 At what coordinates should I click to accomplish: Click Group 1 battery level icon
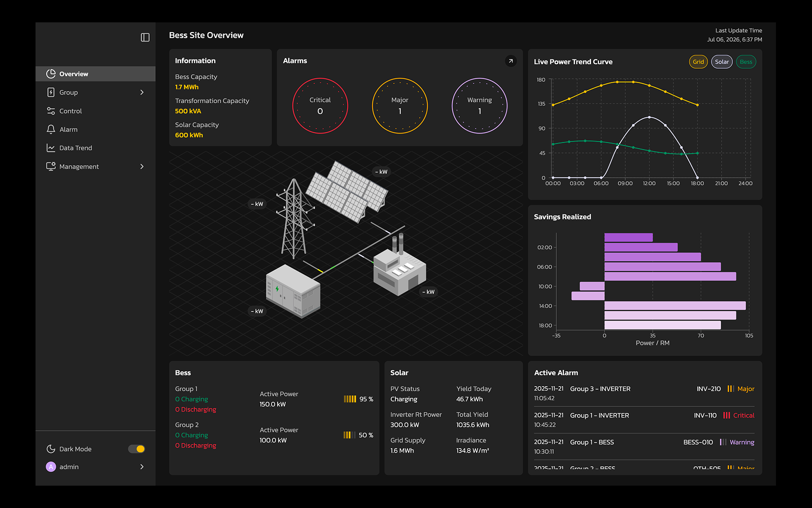[x=350, y=399]
